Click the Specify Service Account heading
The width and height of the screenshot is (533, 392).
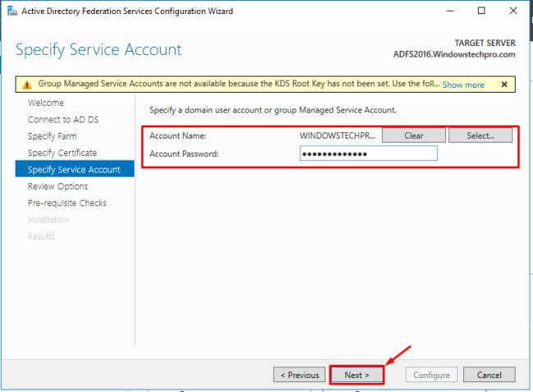click(x=98, y=50)
